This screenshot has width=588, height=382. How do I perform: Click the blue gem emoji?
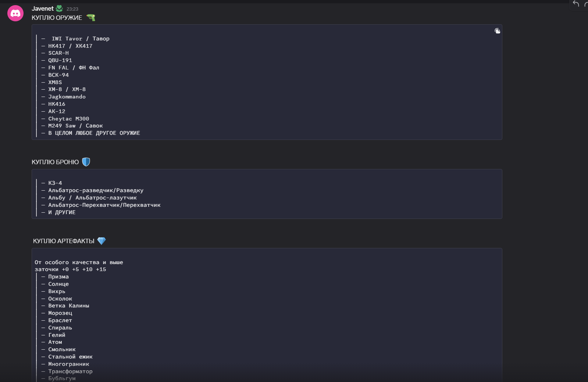pyautogui.click(x=101, y=241)
